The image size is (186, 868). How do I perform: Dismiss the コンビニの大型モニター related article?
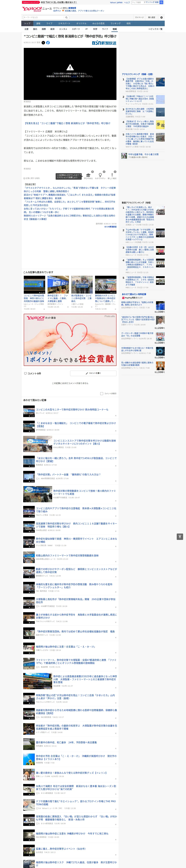point(115,416)
